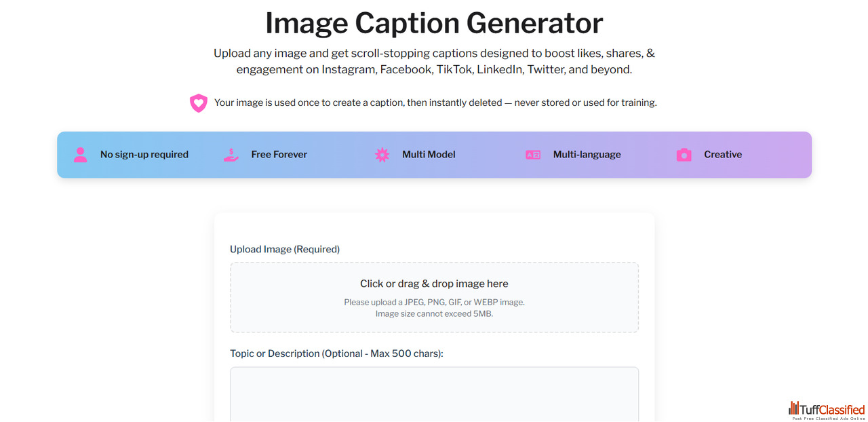Click the 'Upload Image (Required)' field label
868x422 pixels.
click(x=285, y=249)
